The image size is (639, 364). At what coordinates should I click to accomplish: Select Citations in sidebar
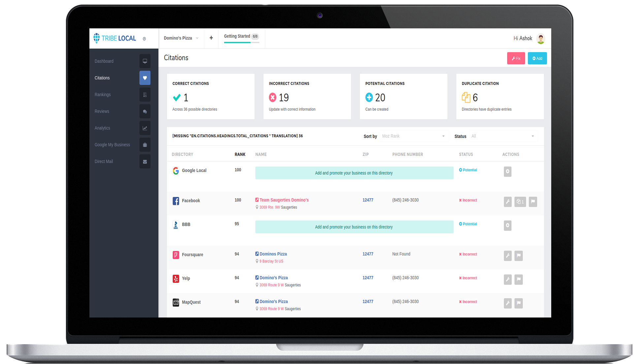[102, 78]
